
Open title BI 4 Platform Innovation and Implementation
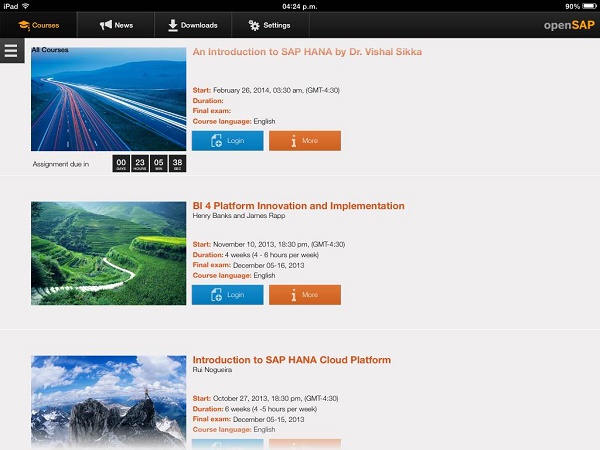298,206
